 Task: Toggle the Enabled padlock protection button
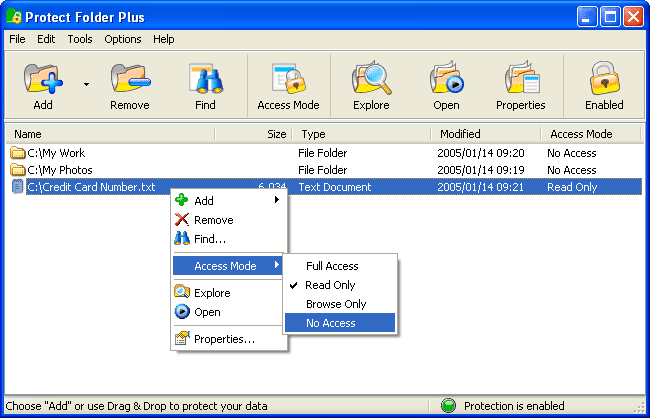coord(604,86)
